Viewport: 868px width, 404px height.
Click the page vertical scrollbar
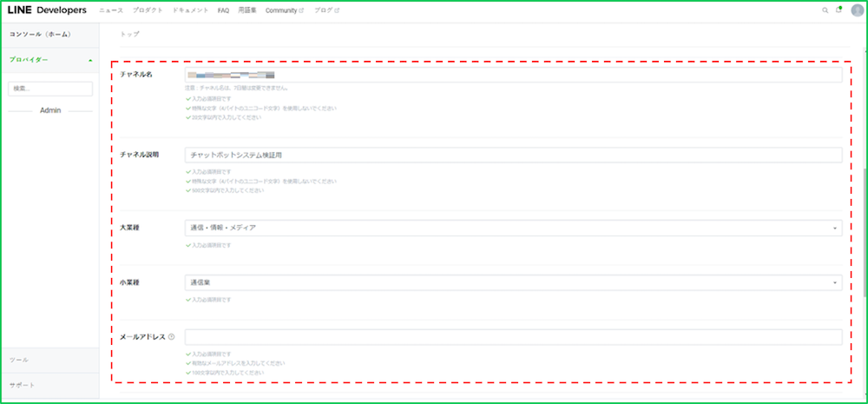point(865,232)
